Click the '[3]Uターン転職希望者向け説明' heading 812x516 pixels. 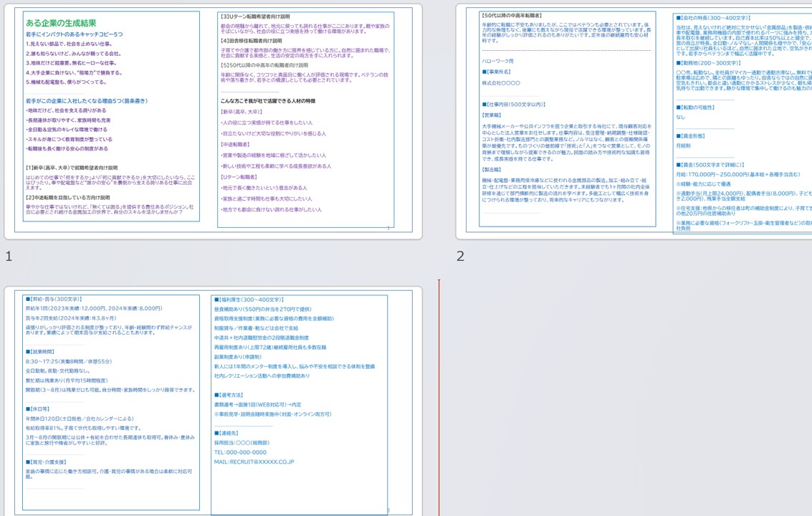click(x=254, y=16)
